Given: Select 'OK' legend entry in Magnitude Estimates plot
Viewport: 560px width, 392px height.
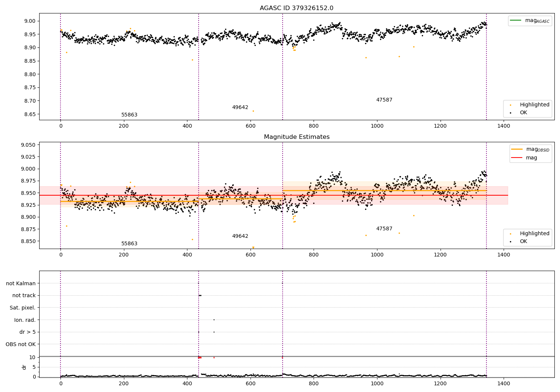Looking at the screenshot, I should tap(523, 242).
